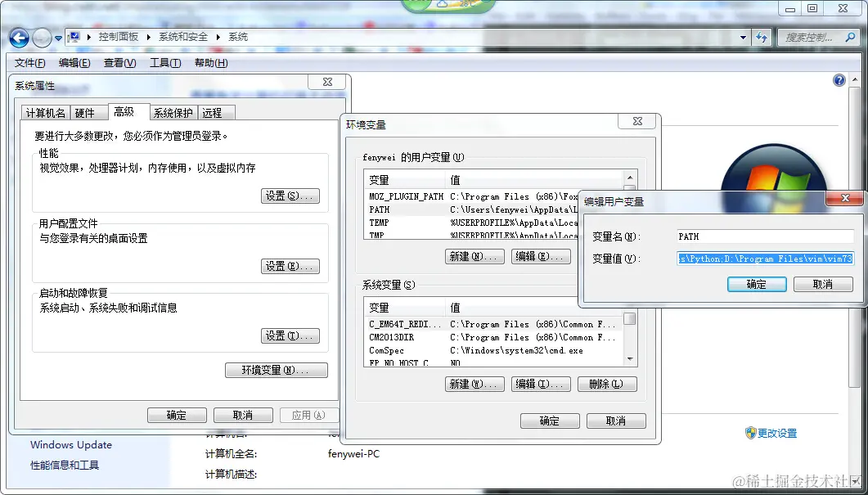Screen dimensions: 868x495
Task: Click the Back navigation arrow
Action: 18,38
